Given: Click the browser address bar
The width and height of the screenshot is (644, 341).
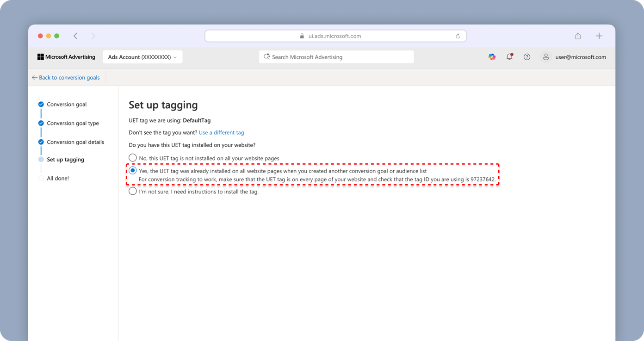Looking at the screenshot, I should coord(335,36).
